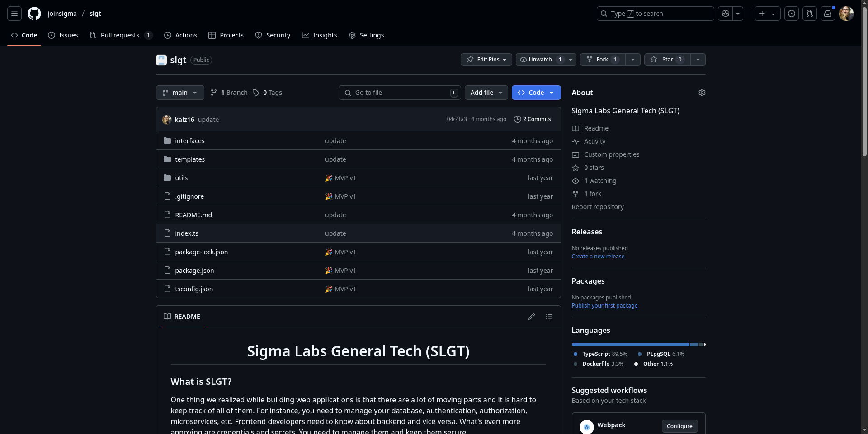The height and width of the screenshot is (434, 868).
Task: Switch to the Code tab
Action: [24, 35]
